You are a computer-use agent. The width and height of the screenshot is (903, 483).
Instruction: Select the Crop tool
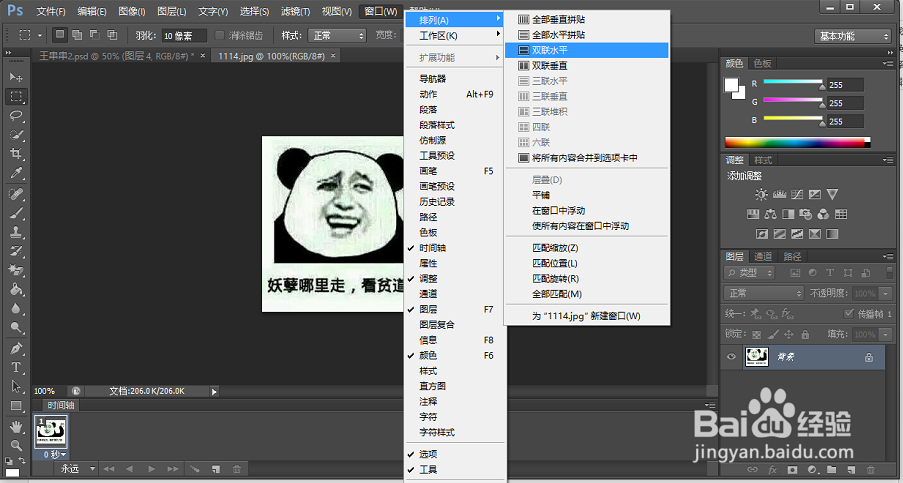pyautogui.click(x=16, y=154)
